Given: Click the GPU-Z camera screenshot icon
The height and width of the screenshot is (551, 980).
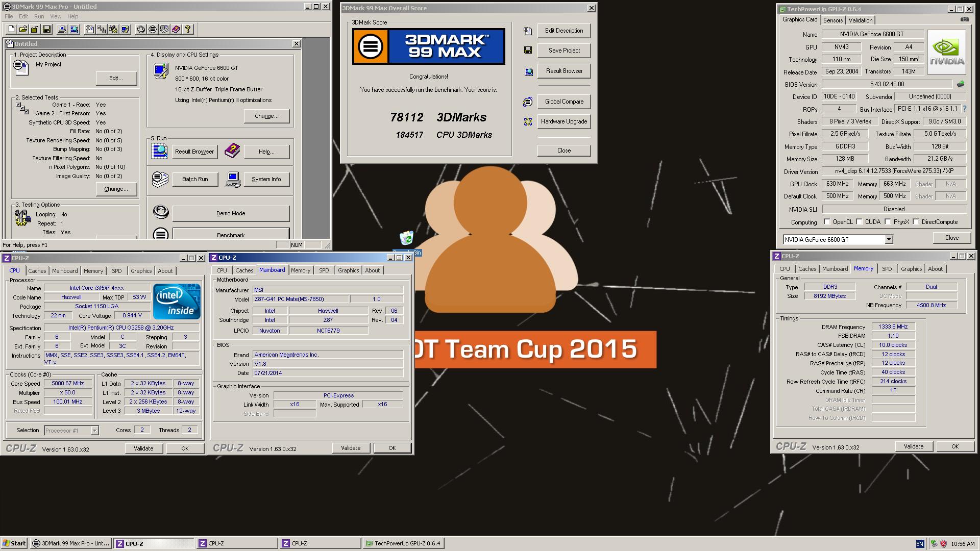Looking at the screenshot, I should [x=964, y=19].
